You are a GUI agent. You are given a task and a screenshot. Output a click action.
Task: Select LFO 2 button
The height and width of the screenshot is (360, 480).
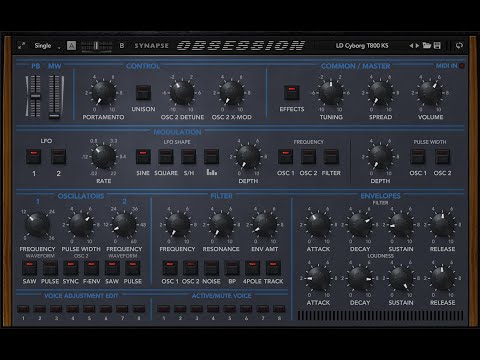point(58,156)
